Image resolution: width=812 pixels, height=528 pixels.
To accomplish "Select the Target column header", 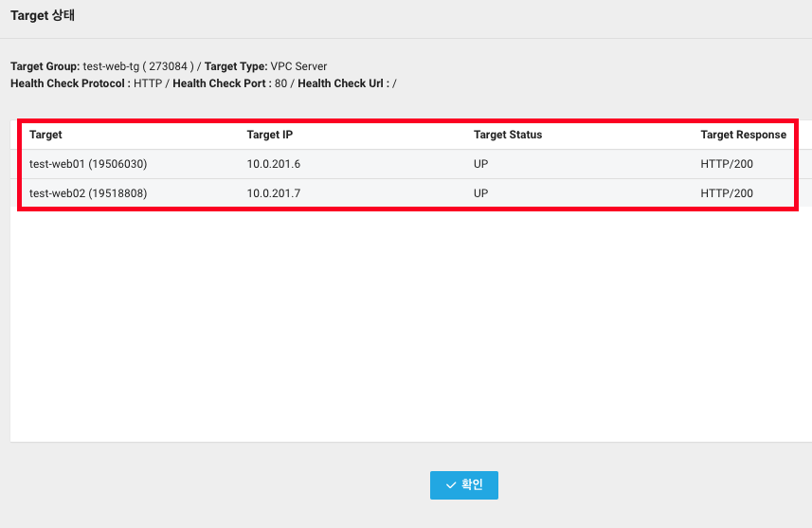I will click(x=45, y=135).
